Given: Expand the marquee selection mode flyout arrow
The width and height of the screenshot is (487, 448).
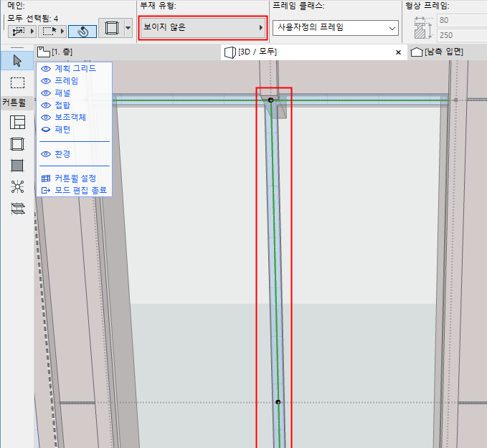Looking at the screenshot, I should click(62, 32).
